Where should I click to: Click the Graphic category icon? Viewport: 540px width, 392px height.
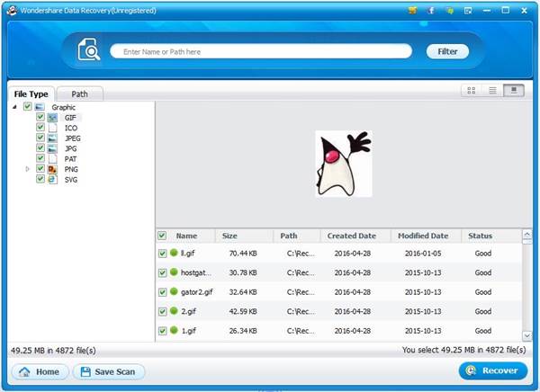40,107
